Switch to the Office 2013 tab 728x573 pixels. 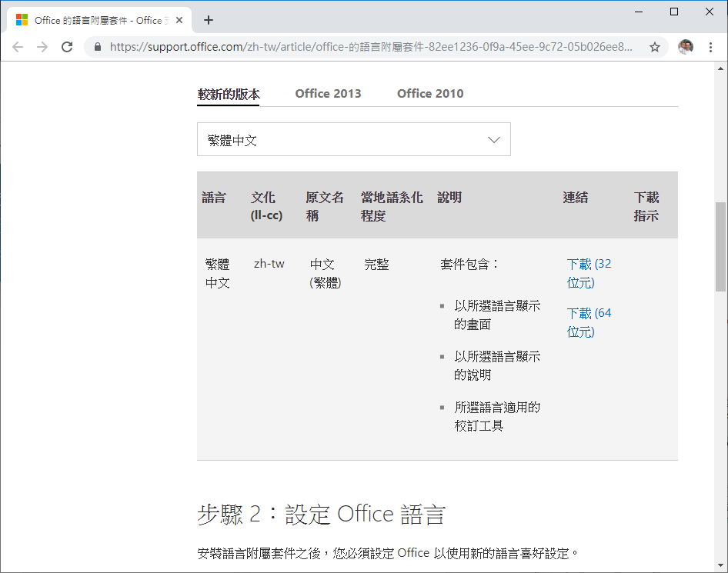coord(328,93)
